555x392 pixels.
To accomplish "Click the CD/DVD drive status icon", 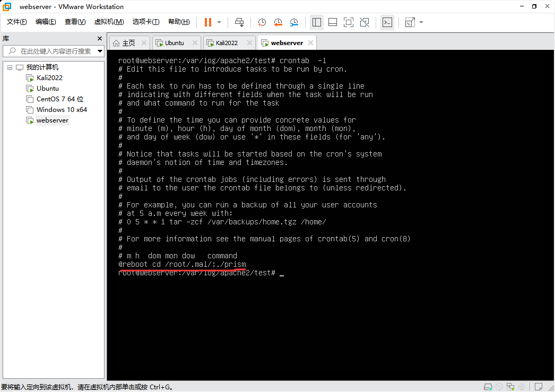I will [x=499, y=387].
